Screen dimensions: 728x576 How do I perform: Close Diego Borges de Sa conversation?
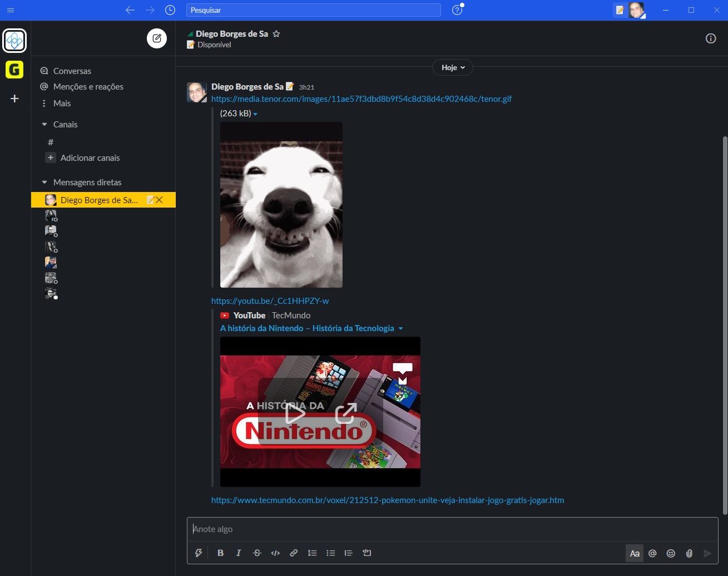tap(160, 200)
